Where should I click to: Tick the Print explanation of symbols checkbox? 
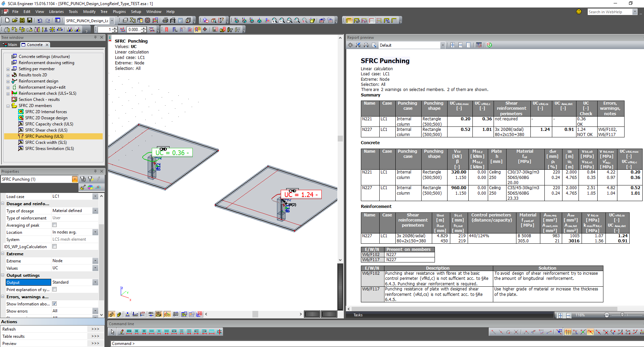pos(55,289)
